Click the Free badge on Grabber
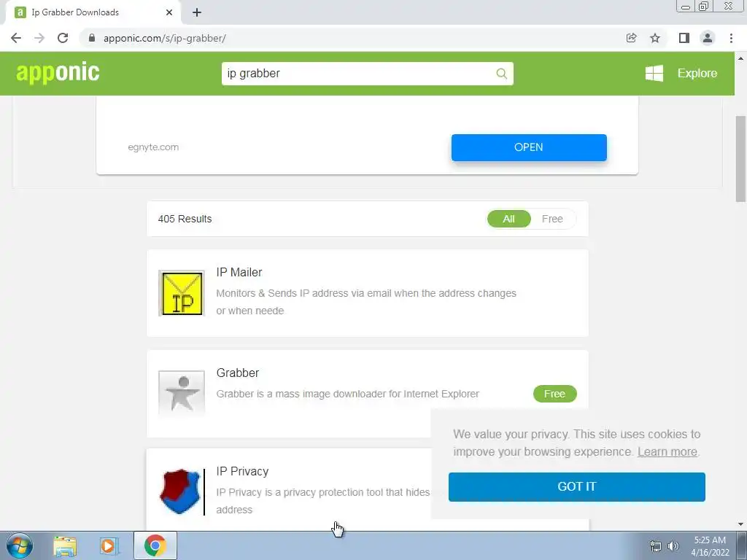This screenshot has width=747, height=560. click(554, 394)
